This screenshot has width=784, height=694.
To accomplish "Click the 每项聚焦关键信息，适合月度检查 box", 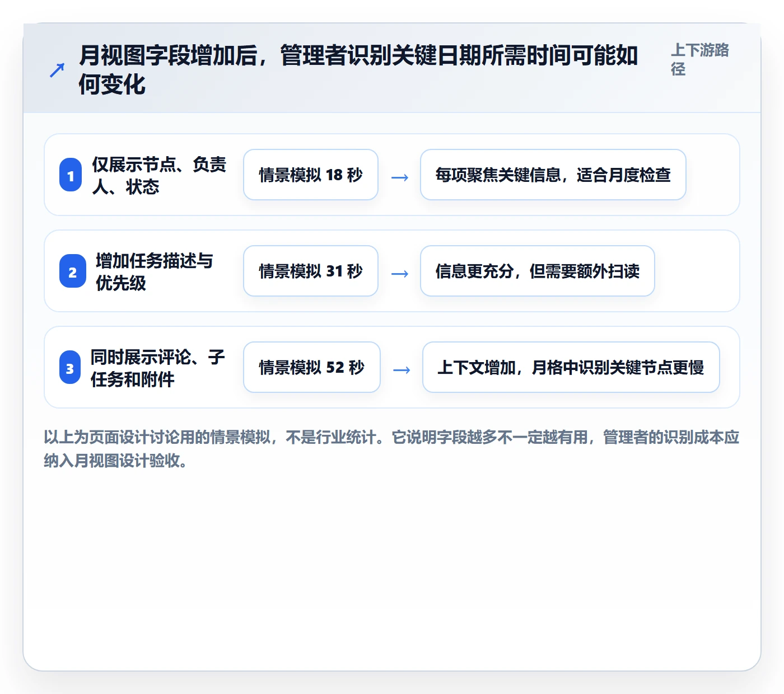I will pos(553,175).
